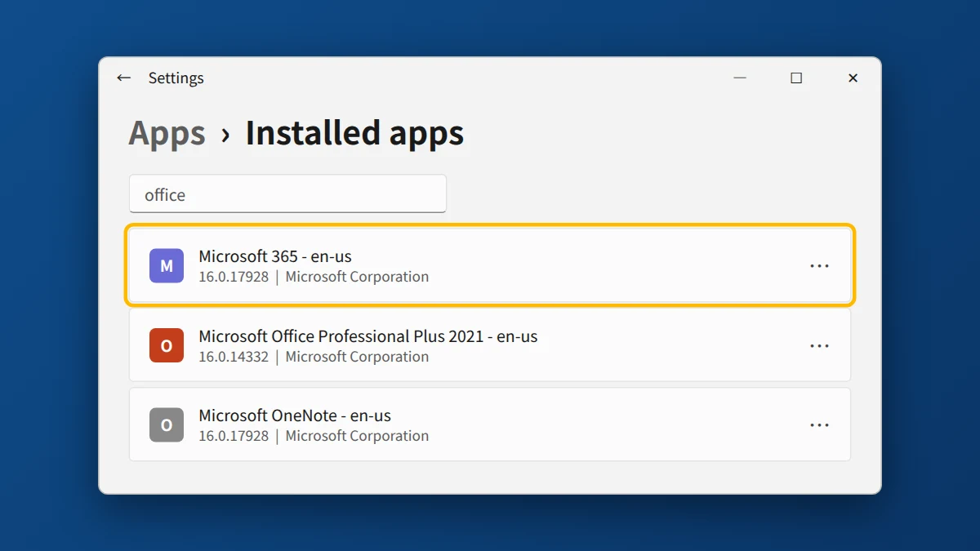Minimize the Settings window
Image resolution: width=980 pixels, height=551 pixels.
(x=740, y=78)
